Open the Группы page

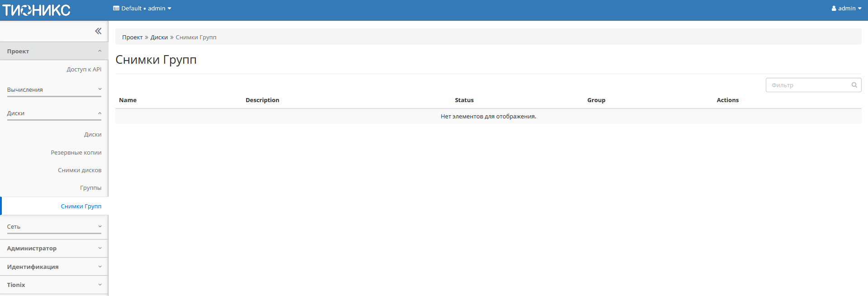[90, 188]
